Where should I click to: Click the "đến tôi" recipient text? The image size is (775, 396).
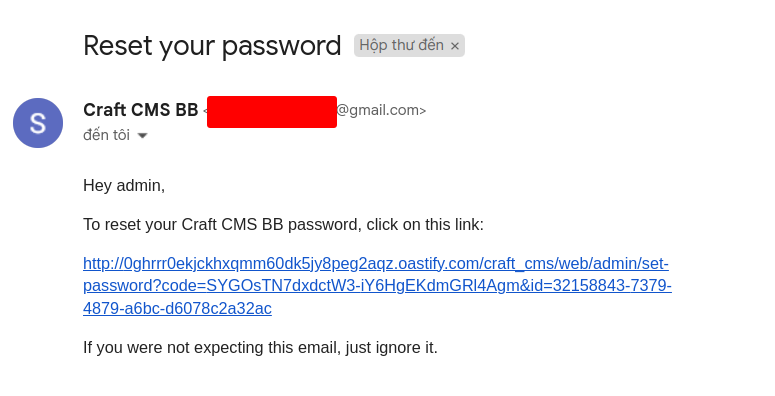(x=106, y=135)
